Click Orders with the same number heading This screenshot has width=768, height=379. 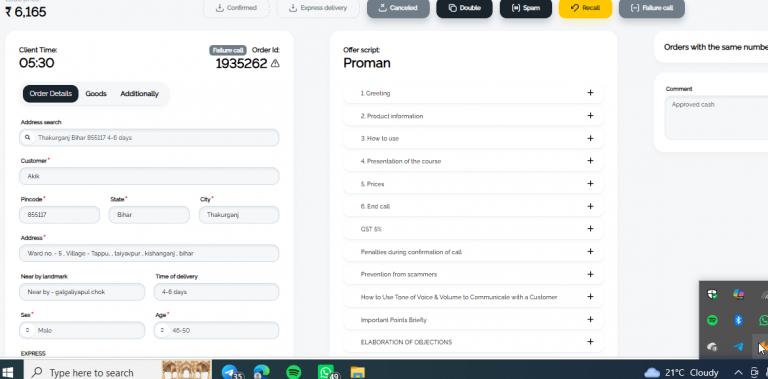click(x=716, y=47)
